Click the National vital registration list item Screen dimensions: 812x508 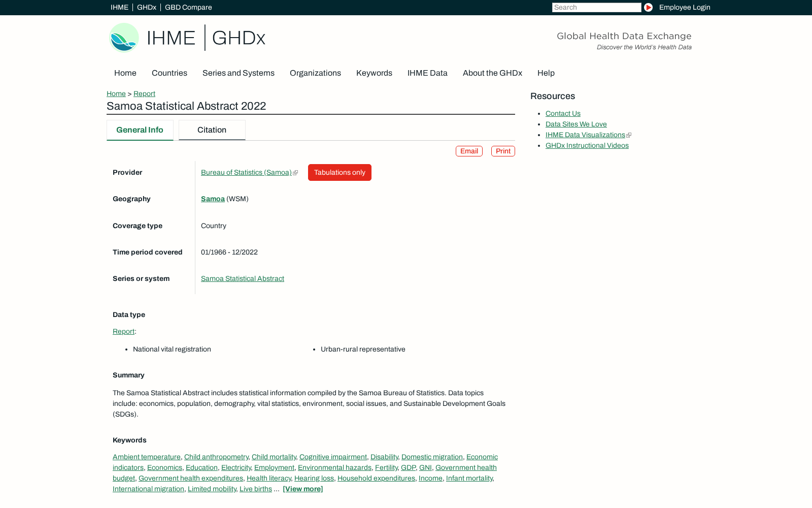(x=172, y=350)
